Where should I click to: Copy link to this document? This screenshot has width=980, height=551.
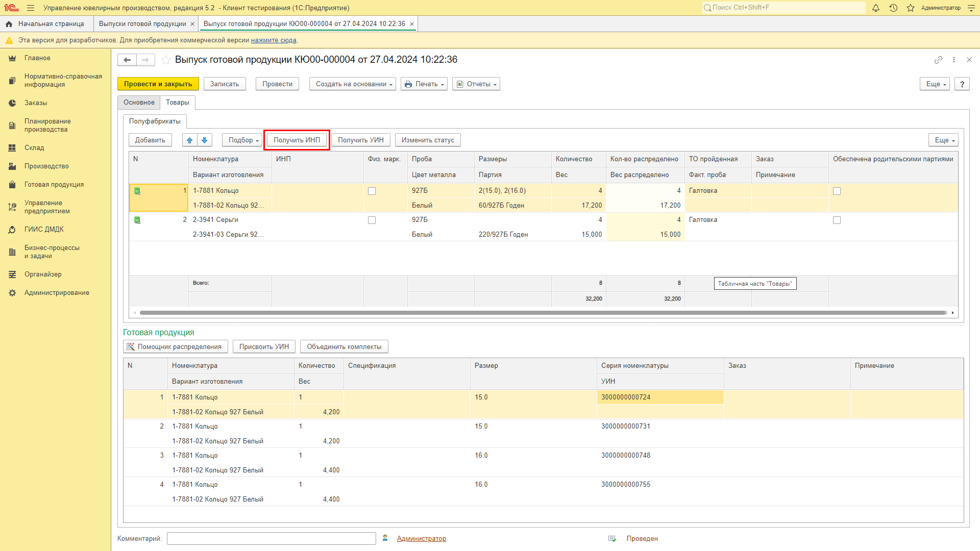[x=938, y=60]
